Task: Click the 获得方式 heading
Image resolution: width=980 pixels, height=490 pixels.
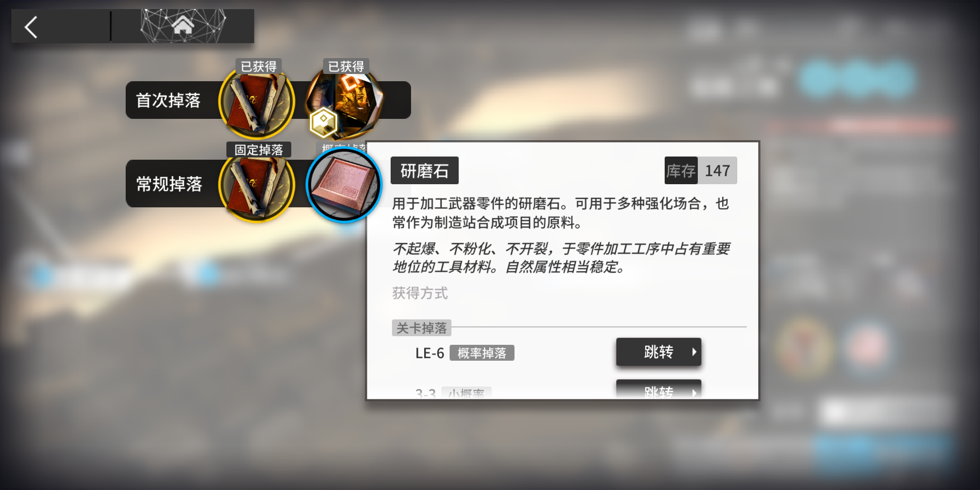Action: click(x=420, y=293)
